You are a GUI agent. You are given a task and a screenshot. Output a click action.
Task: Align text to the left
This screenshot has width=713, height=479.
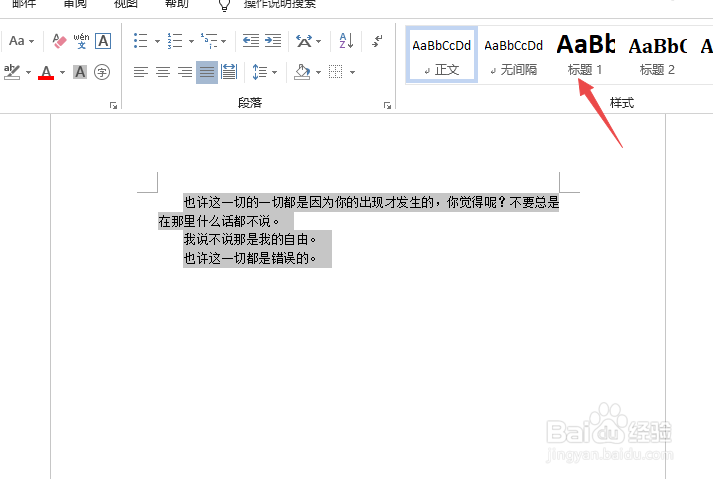[141, 72]
